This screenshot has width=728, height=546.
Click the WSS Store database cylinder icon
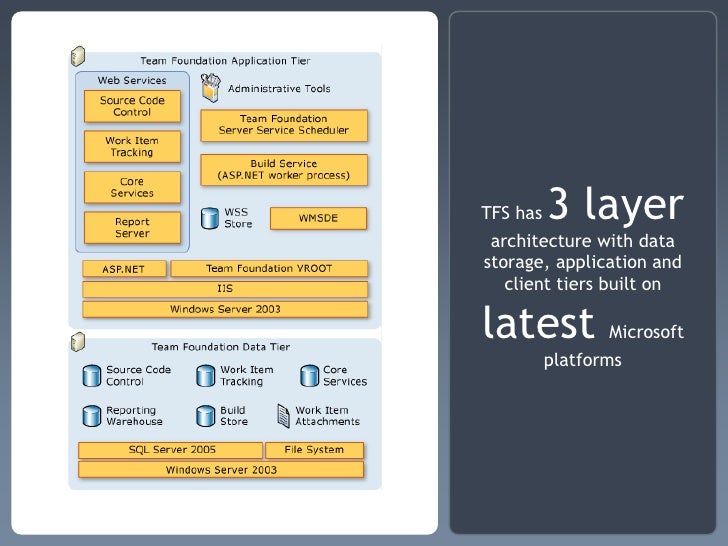tap(210, 218)
